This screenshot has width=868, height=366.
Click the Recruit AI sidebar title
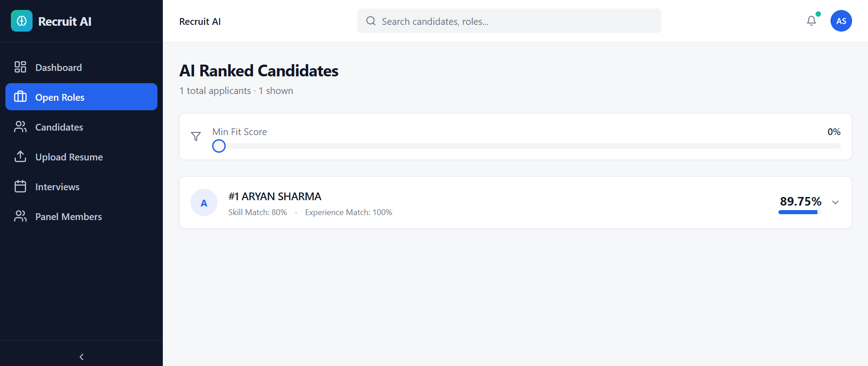click(65, 21)
